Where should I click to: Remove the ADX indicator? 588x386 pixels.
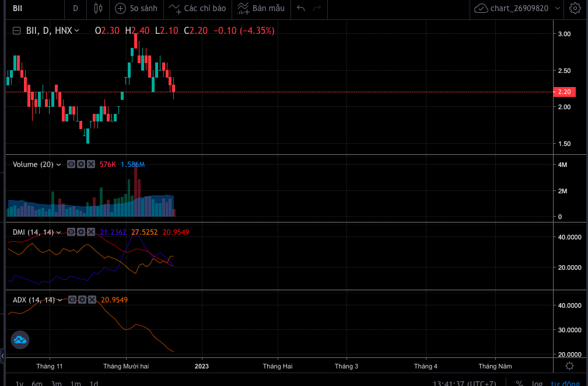(92, 299)
